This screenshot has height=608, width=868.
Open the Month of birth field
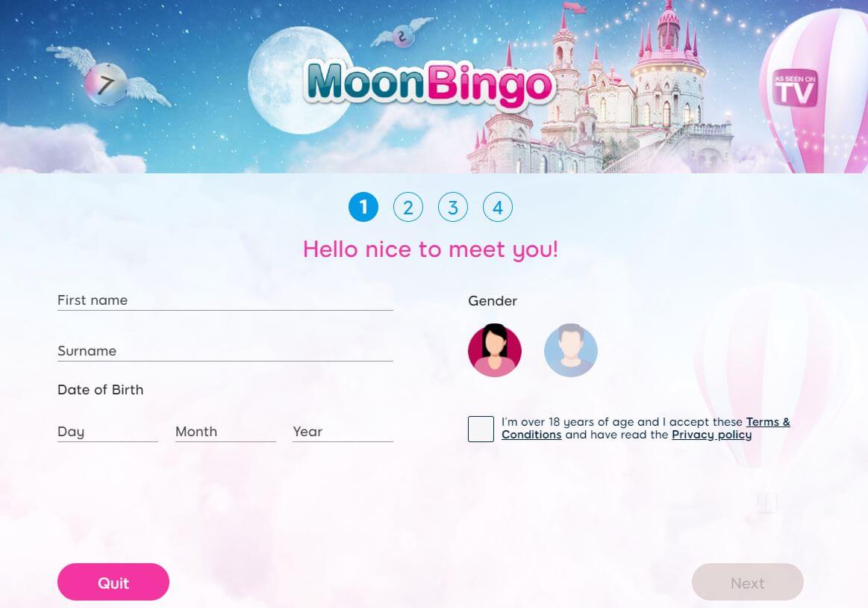click(x=225, y=432)
